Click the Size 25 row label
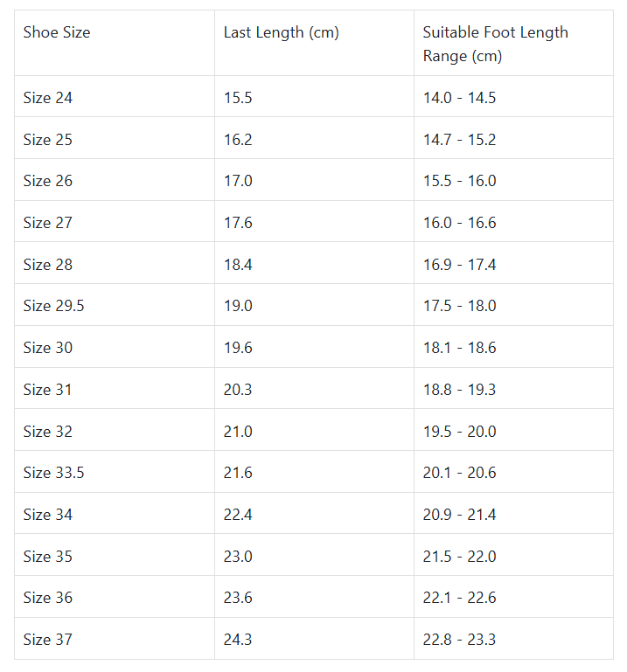Image resolution: width=627 pixels, height=672 pixels. click(48, 140)
